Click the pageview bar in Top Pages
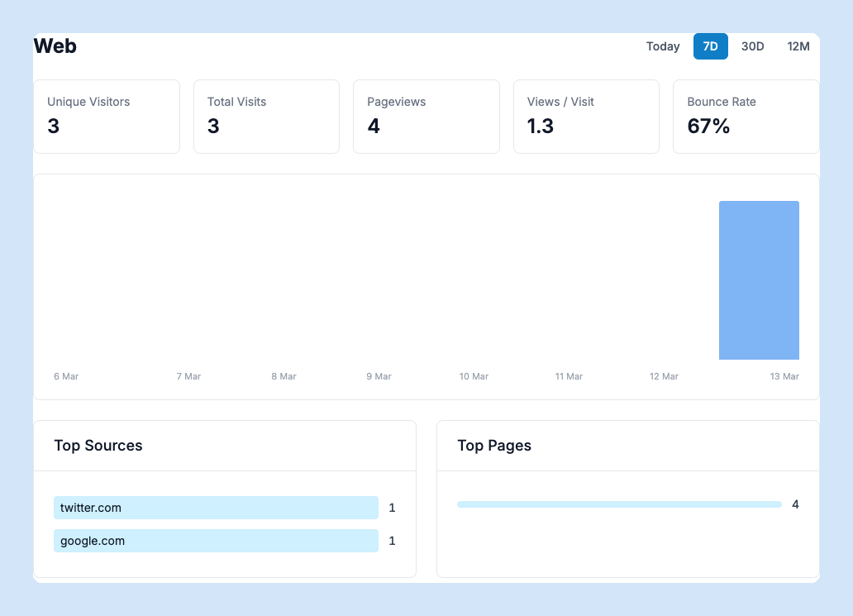The image size is (853, 616). pos(619,504)
